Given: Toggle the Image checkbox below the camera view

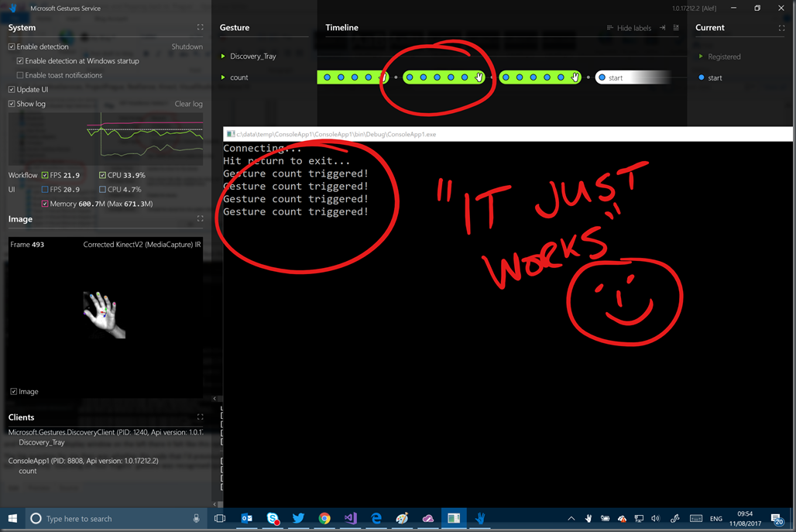Looking at the screenshot, I should click(14, 391).
